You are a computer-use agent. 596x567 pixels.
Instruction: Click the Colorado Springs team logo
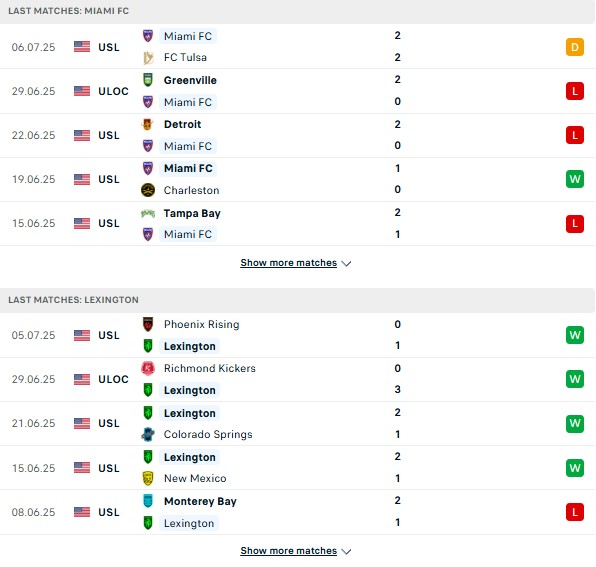tap(148, 434)
